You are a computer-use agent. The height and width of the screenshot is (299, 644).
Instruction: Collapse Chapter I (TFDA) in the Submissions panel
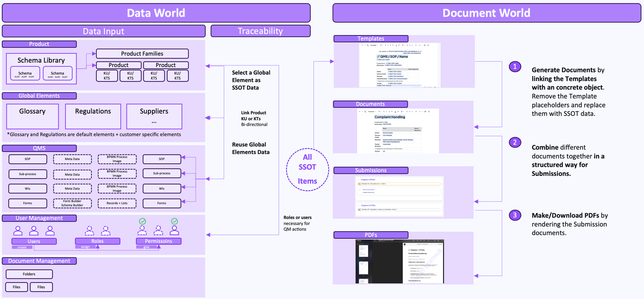358,180
